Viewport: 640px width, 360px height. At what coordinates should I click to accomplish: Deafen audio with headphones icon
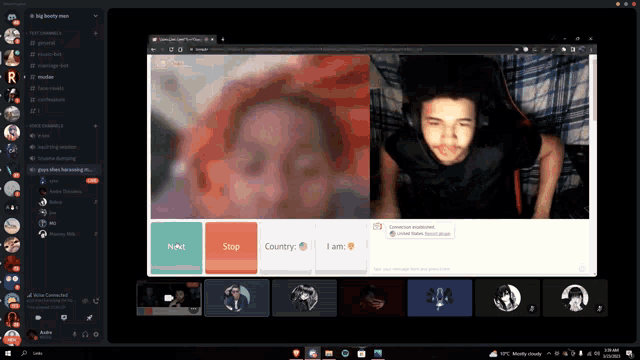(x=85, y=334)
